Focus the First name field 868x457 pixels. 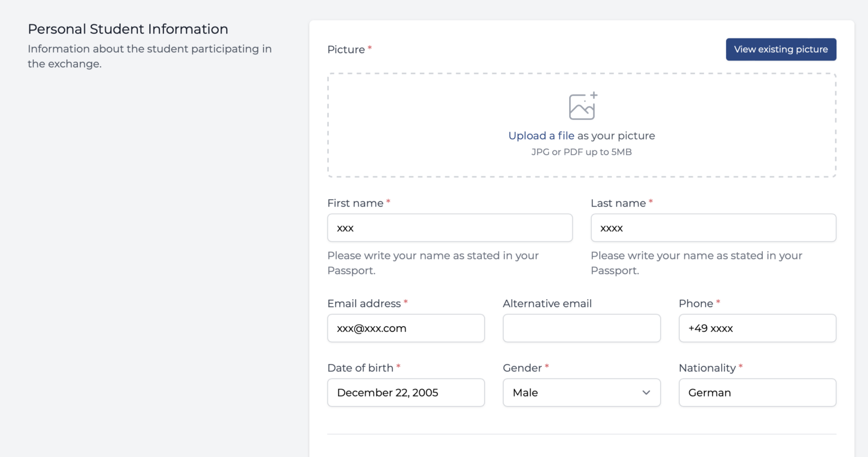[x=450, y=228]
